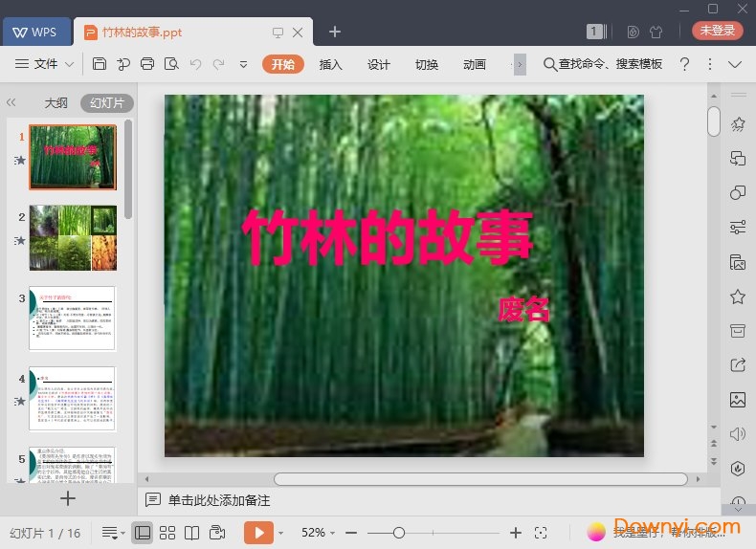
Task: Click the slide title 竹林的故事
Action: coord(389,237)
